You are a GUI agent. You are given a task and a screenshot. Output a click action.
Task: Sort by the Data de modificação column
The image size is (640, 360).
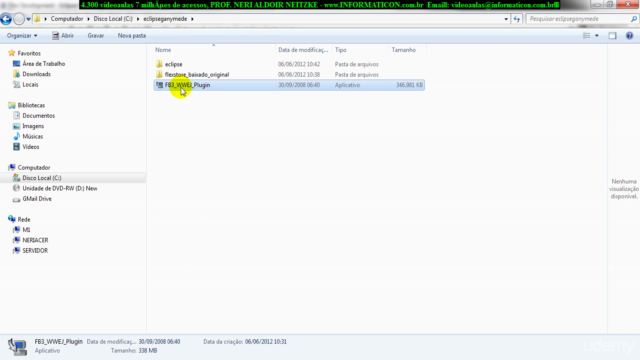[303, 50]
